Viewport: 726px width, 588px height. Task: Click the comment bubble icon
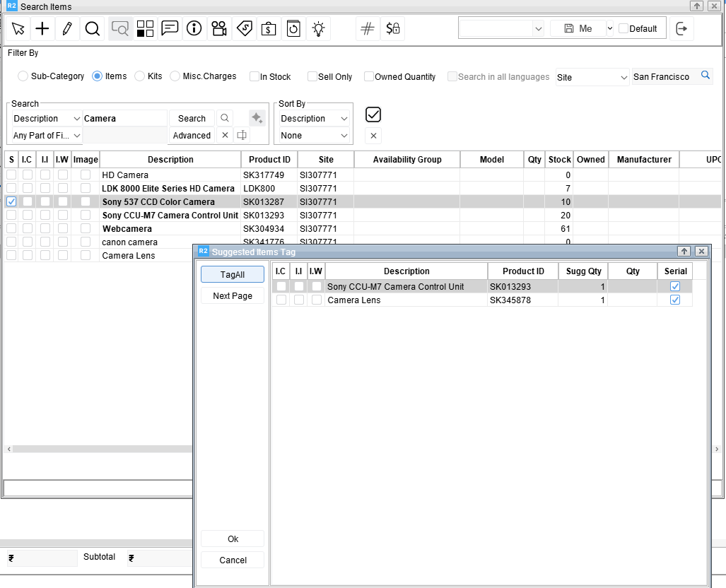coord(170,29)
